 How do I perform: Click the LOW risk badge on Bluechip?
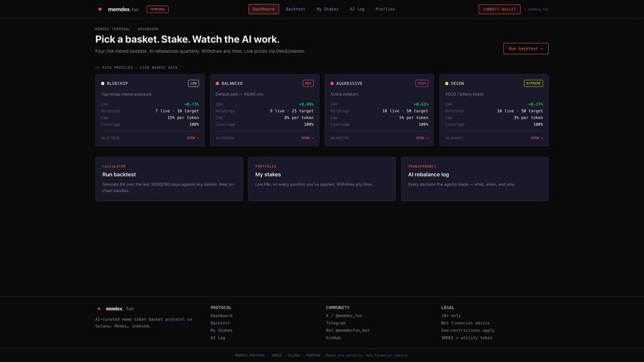193,83
